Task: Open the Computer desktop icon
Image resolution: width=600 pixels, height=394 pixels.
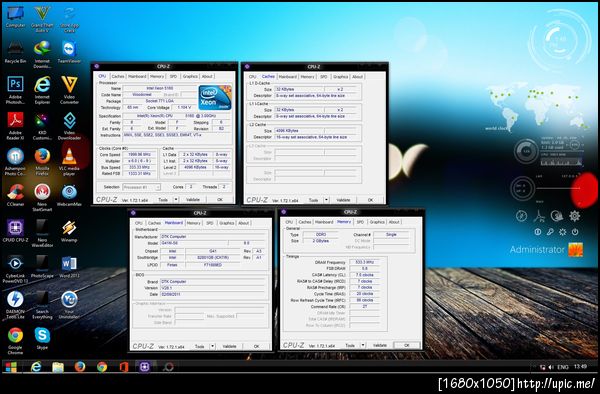Action: coord(15,17)
